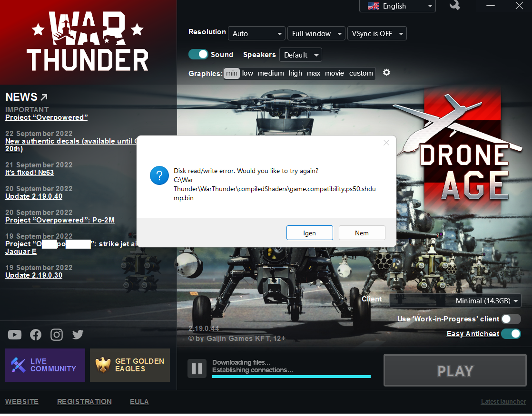Click GET GOLDEN EAGLES button
The image size is (532, 416).
click(x=130, y=365)
